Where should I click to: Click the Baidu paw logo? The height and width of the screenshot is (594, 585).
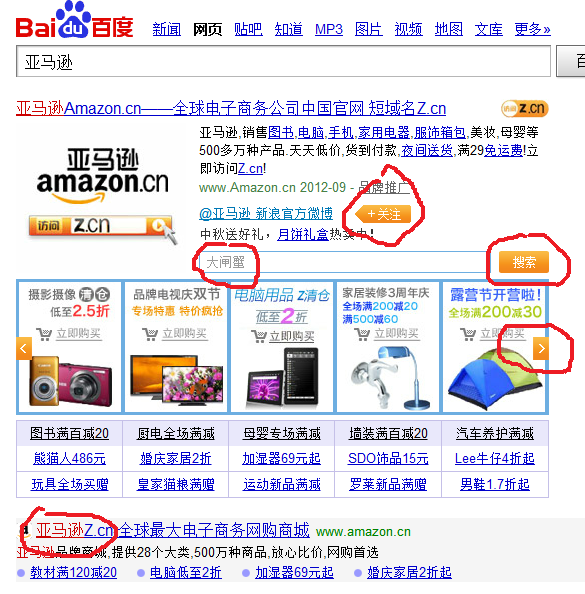[74, 20]
